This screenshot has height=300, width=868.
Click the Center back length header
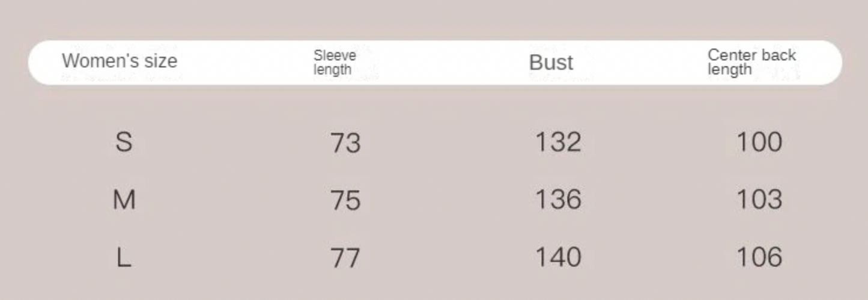(751, 62)
